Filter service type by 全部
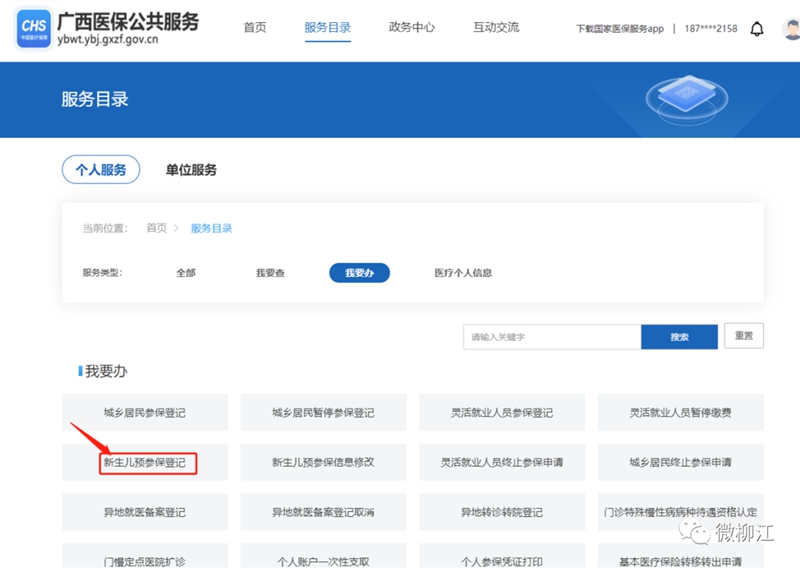 pyautogui.click(x=186, y=273)
